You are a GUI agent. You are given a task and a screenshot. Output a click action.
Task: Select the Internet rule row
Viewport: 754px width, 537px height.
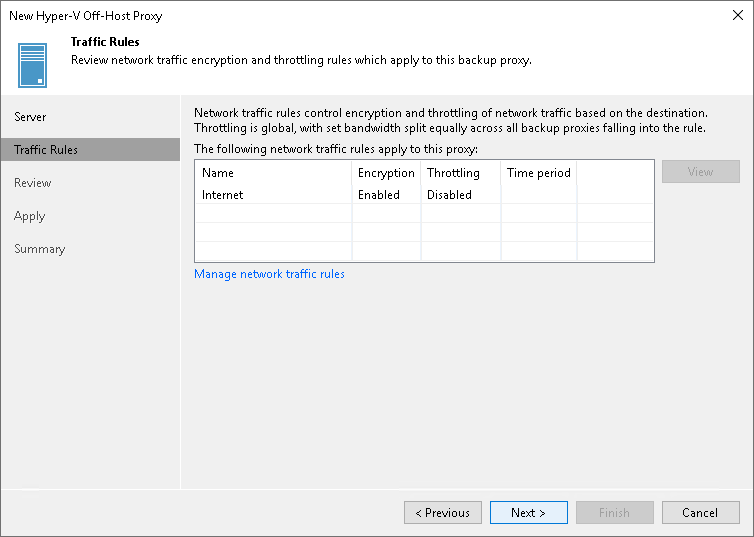click(x=424, y=195)
